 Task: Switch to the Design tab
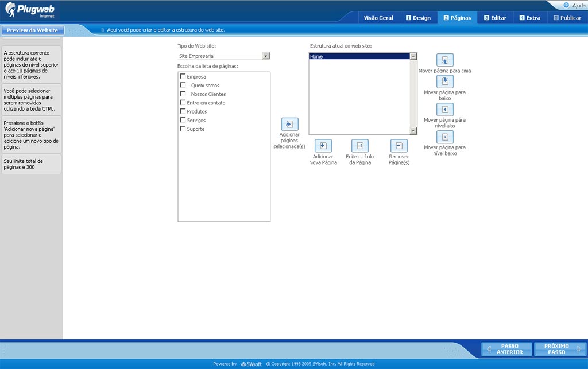(x=418, y=18)
